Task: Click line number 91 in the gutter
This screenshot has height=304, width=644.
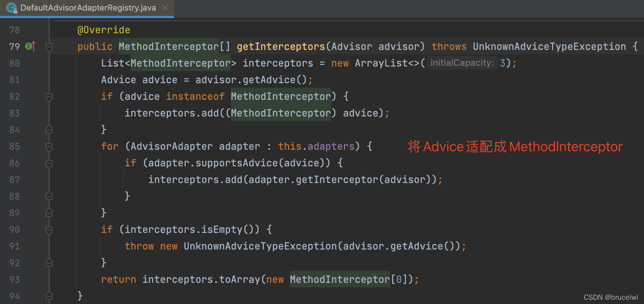Action: pos(14,246)
